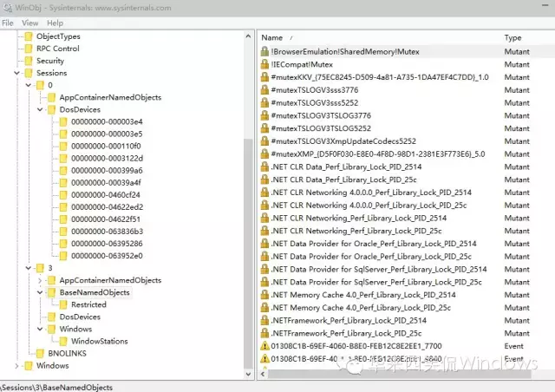Click lock icon of .NET Memory Cache 4.0 PID_2514
Image resolution: width=555 pixels, height=392 pixels.
tap(264, 295)
